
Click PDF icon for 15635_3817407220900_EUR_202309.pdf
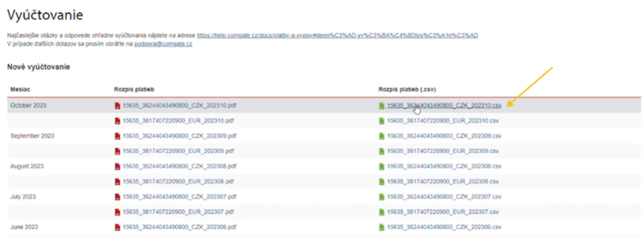[x=117, y=151]
